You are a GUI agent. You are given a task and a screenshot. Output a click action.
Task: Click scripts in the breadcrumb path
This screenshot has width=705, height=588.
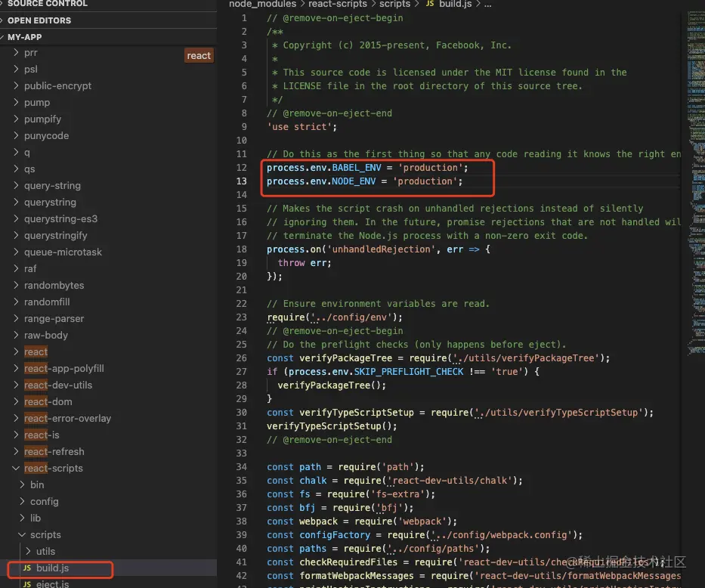click(x=394, y=4)
